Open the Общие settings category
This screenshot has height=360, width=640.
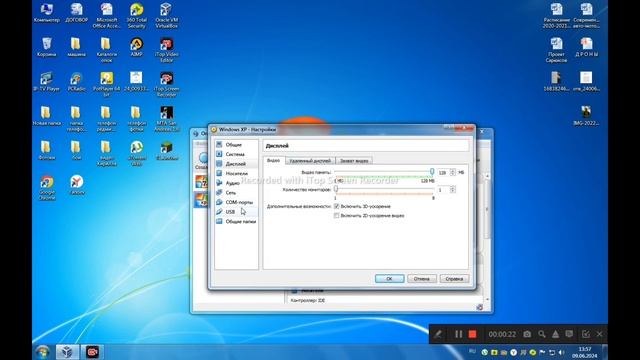click(x=236, y=144)
